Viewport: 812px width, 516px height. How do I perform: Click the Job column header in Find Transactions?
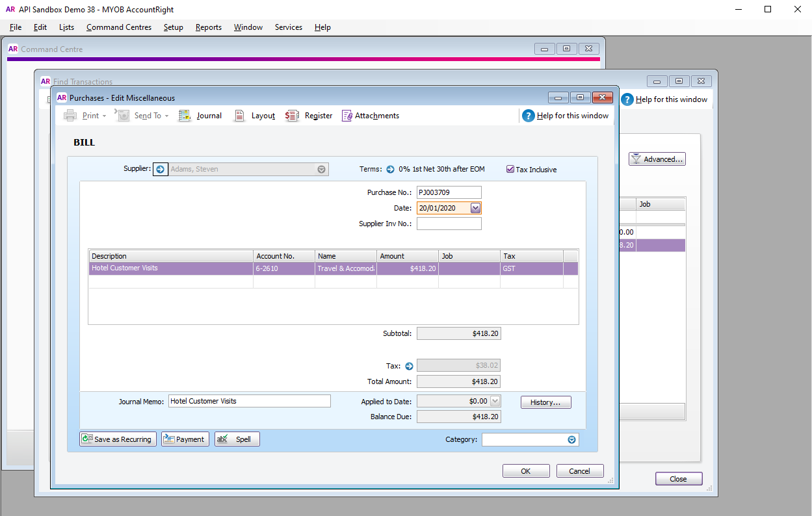661,204
